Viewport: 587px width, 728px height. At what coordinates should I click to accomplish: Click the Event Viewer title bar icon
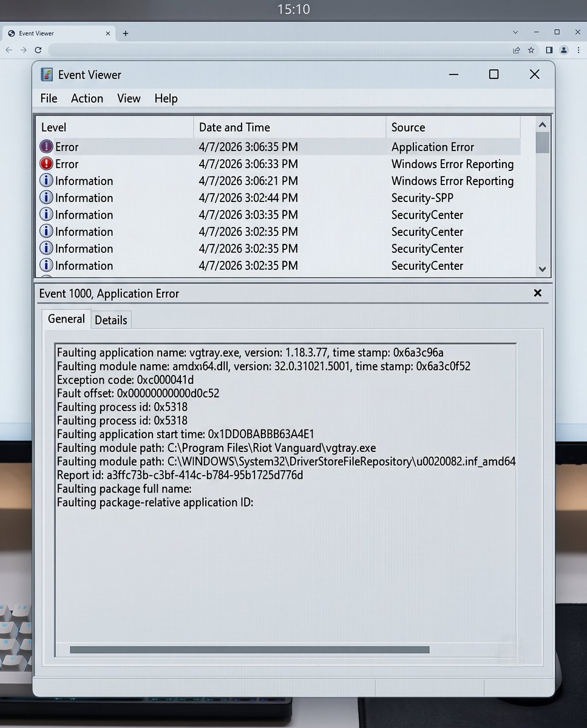pyautogui.click(x=47, y=75)
